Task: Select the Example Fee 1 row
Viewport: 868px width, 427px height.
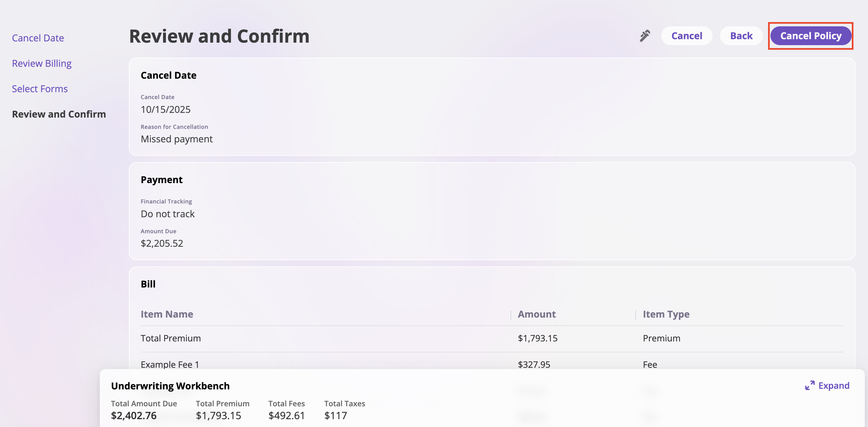Action: click(170, 364)
